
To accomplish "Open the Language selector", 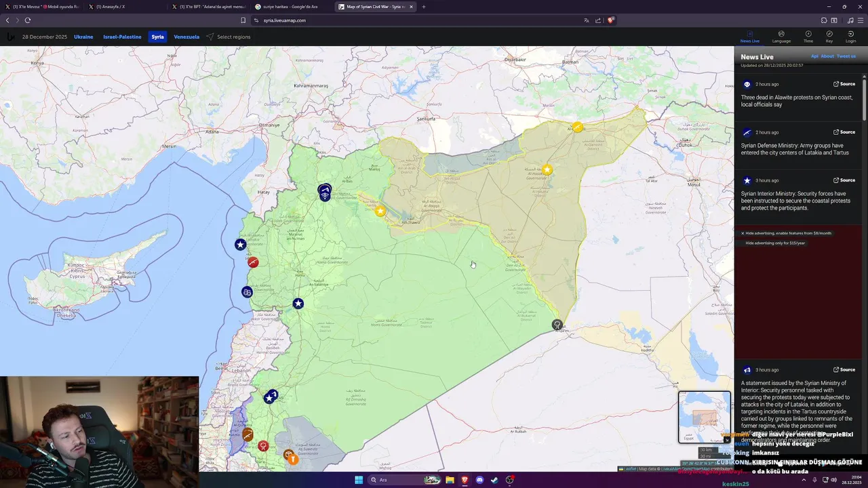I will [781, 37].
